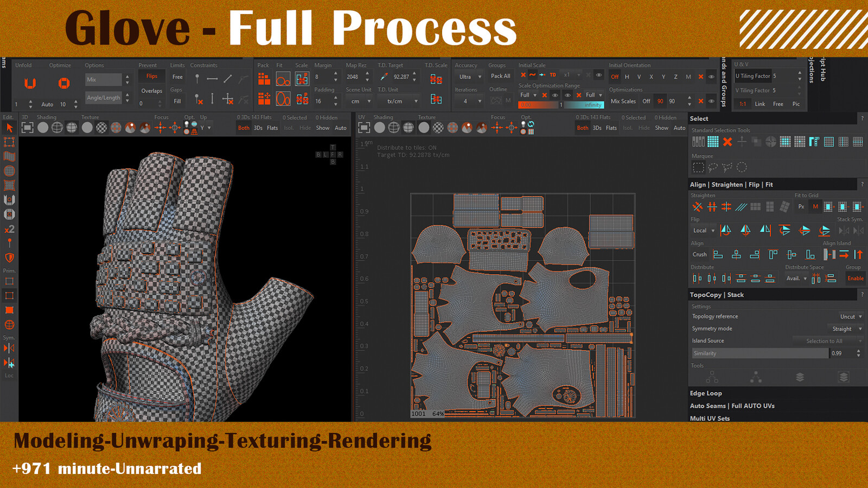Click the T.D. Scale icon
Screen dimensions: 868x488
tap(436, 79)
